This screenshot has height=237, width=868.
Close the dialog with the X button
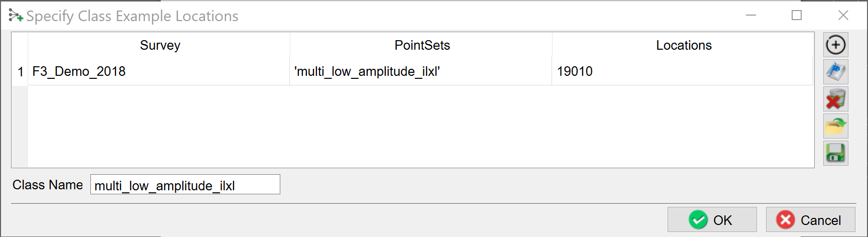click(x=843, y=16)
